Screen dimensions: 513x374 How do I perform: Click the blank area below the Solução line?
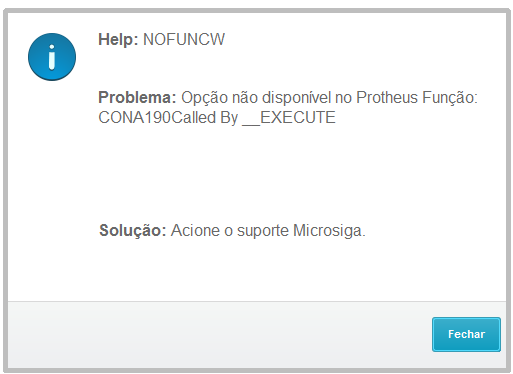coord(287,272)
